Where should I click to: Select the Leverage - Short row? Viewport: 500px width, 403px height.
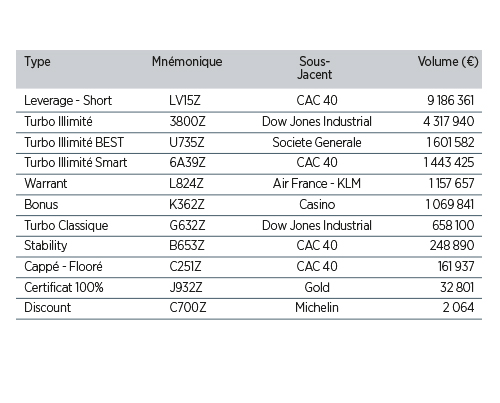pyautogui.click(x=249, y=100)
